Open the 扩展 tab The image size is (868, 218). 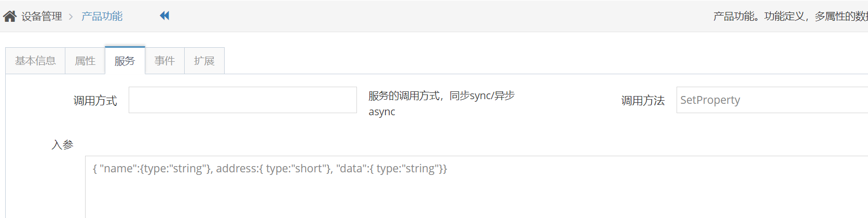204,61
